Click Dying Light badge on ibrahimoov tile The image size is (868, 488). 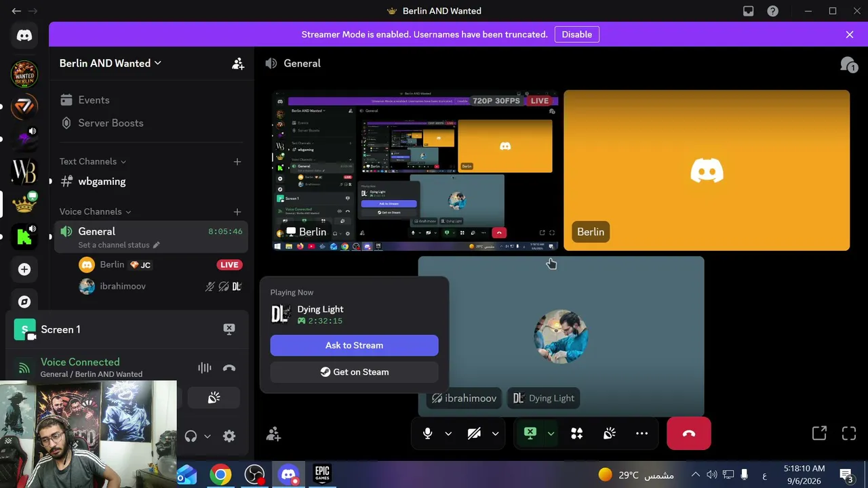pos(544,399)
